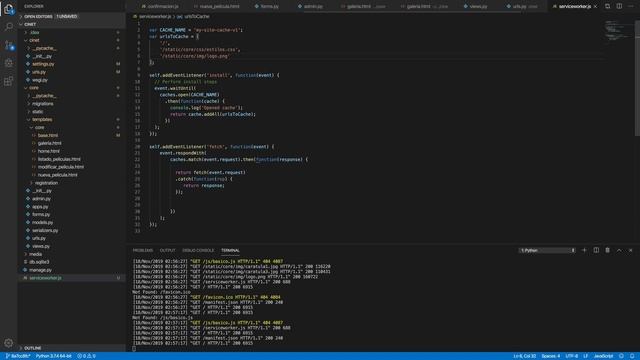
Task: Kill the terminal with trash icon
Action: point(607,250)
